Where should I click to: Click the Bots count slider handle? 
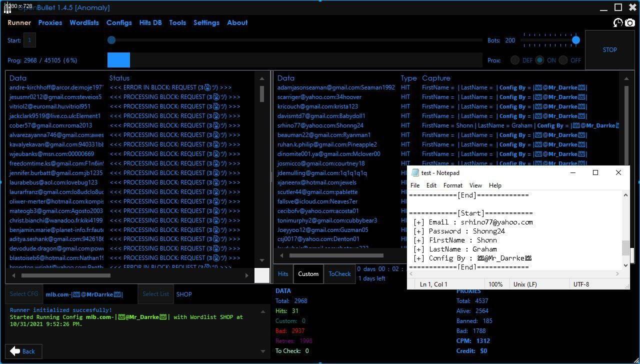click(576, 40)
